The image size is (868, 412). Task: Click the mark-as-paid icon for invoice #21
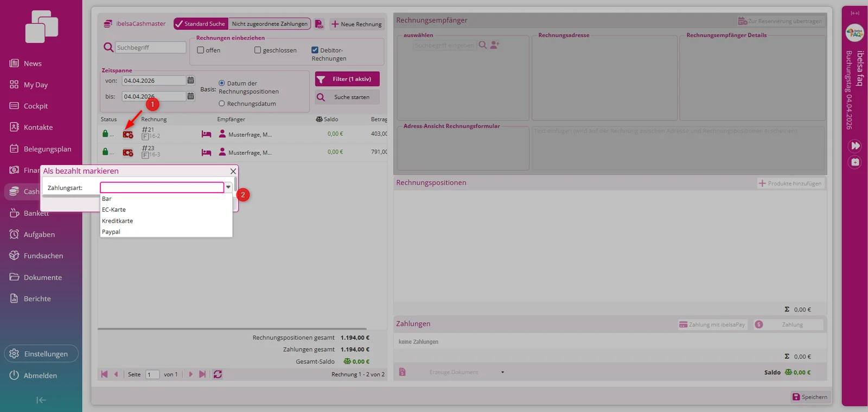[128, 134]
